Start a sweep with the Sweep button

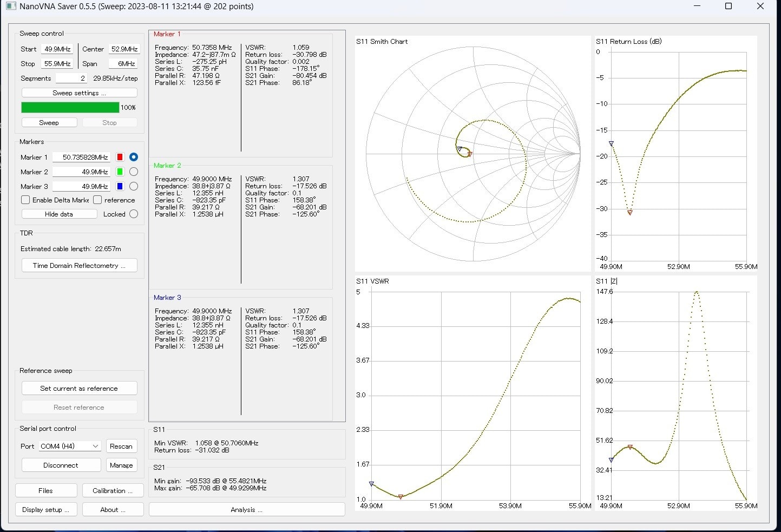coord(49,123)
